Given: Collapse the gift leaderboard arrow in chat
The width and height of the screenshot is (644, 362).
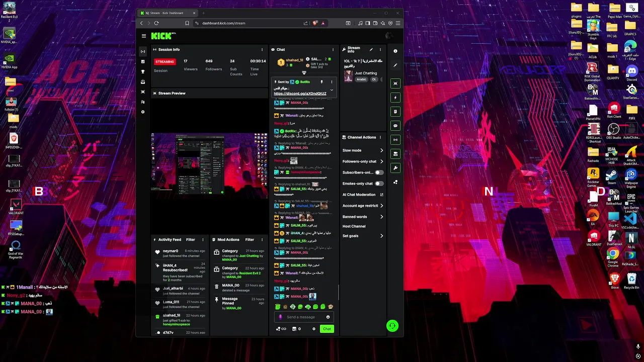Looking at the screenshot, I should (x=304, y=73).
